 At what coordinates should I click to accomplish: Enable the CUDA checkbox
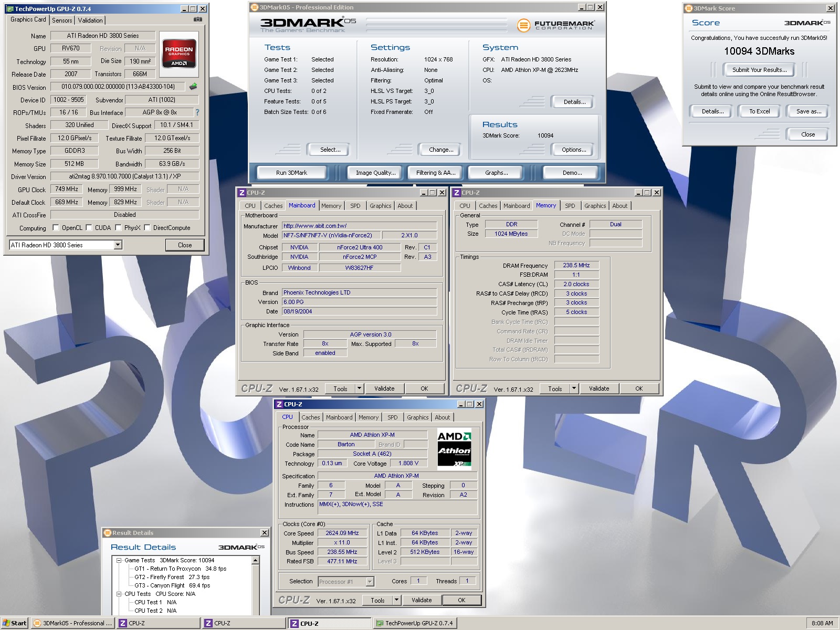[89, 228]
